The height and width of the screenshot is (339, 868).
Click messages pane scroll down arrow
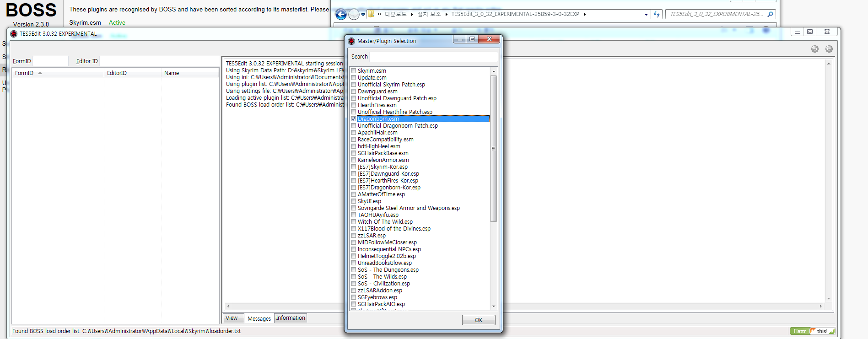click(x=829, y=298)
